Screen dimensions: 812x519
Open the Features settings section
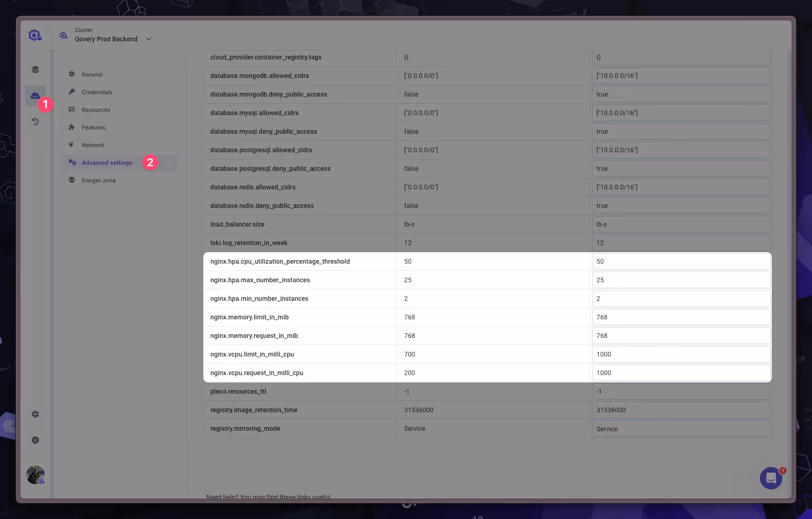pyautogui.click(x=93, y=127)
